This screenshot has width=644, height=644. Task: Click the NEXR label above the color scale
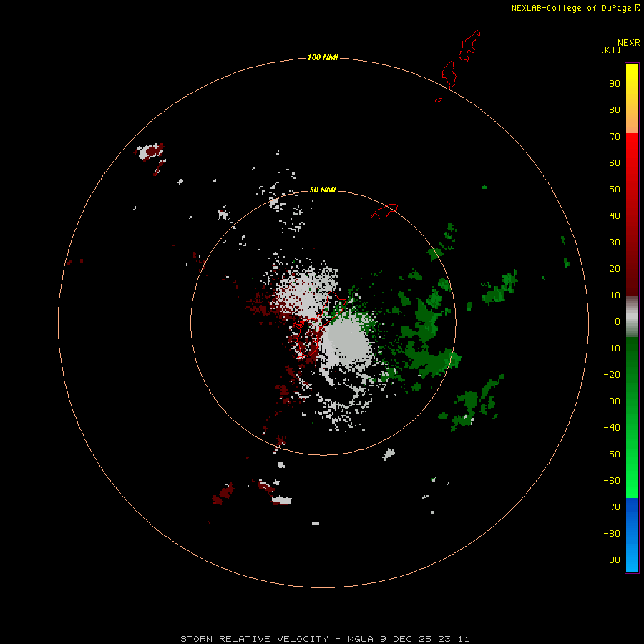[628, 43]
